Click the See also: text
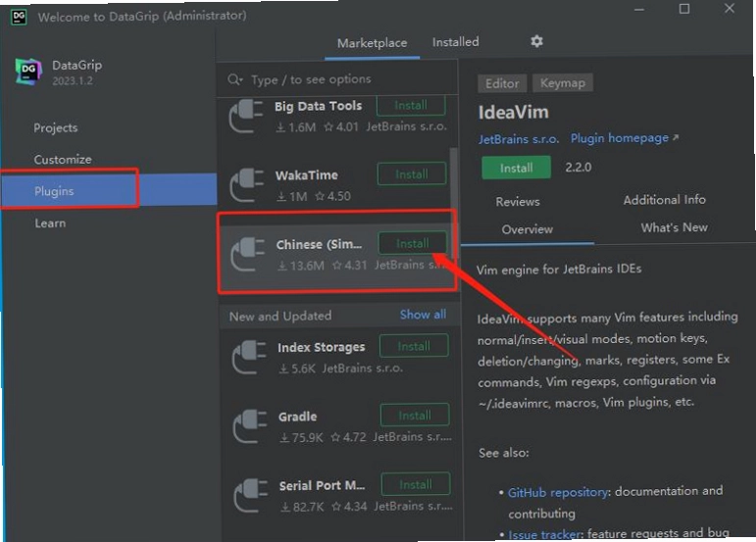The width and height of the screenshot is (756, 542). [x=503, y=453]
